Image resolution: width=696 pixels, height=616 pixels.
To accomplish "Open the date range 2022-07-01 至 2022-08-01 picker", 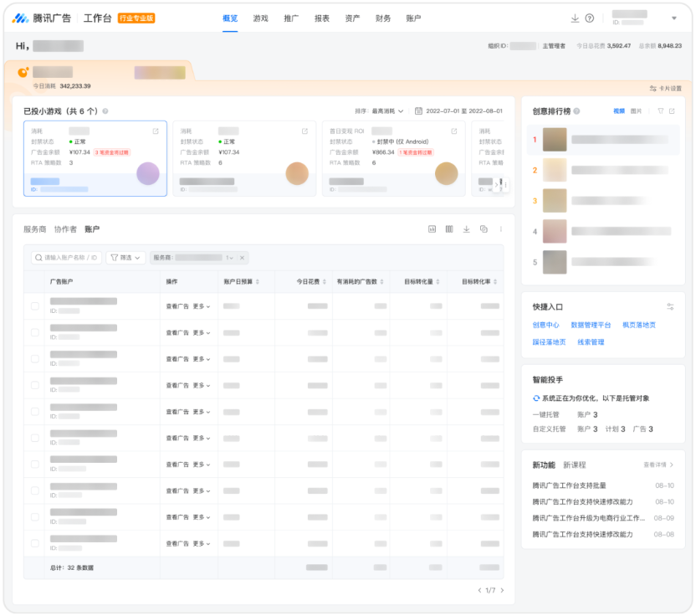I will click(463, 111).
